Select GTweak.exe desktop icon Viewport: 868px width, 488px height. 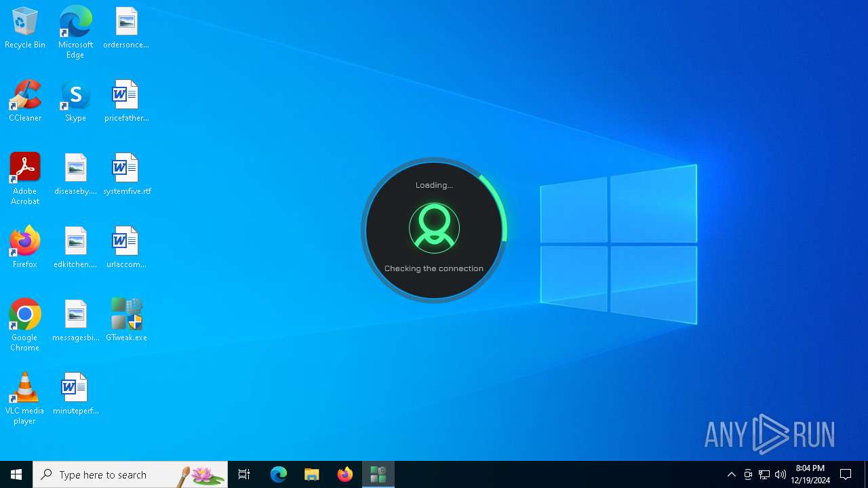[x=126, y=321]
